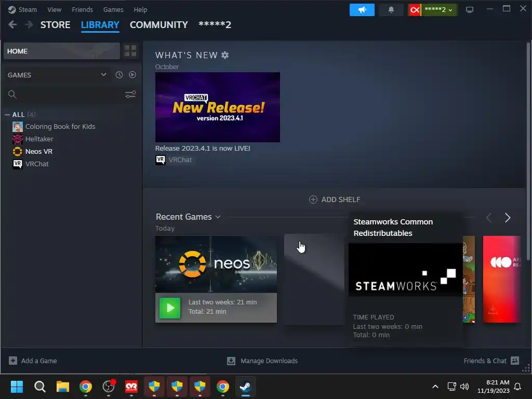Open the notifications bell
This screenshot has width=532, height=399.
tap(391, 10)
